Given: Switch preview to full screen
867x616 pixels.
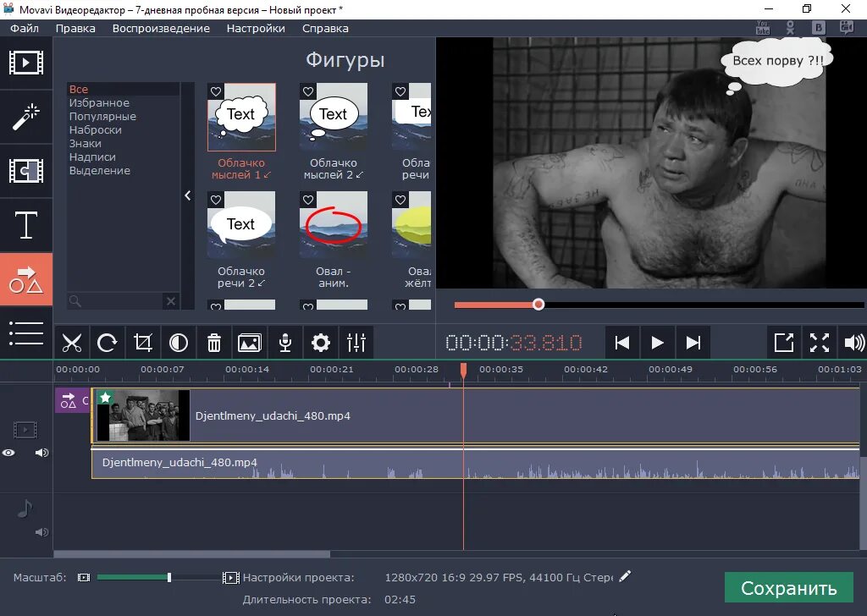Looking at the screenshot, I should (819, 343).
